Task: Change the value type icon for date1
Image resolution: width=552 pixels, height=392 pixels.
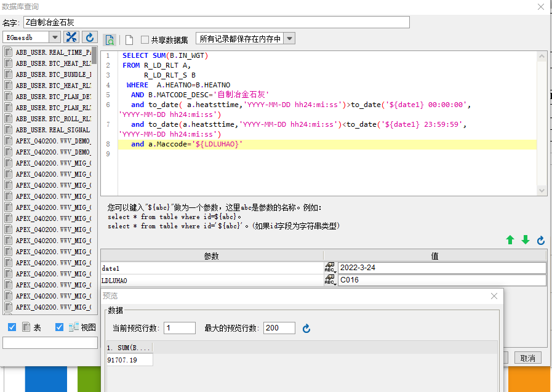Action: click(x=330, y=268)
